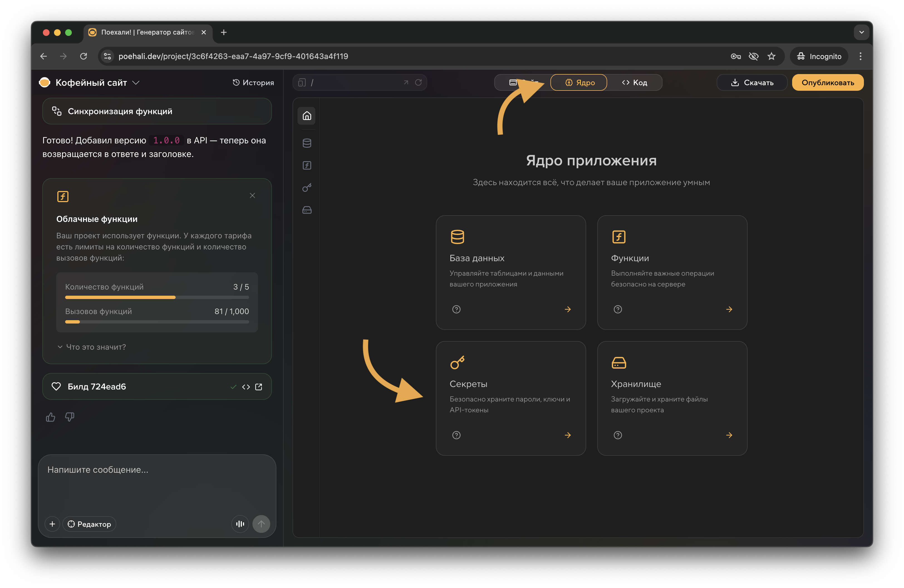Click the voice input waveform icon
Viewport: 904px width, 588px height.
coord(240,524)
